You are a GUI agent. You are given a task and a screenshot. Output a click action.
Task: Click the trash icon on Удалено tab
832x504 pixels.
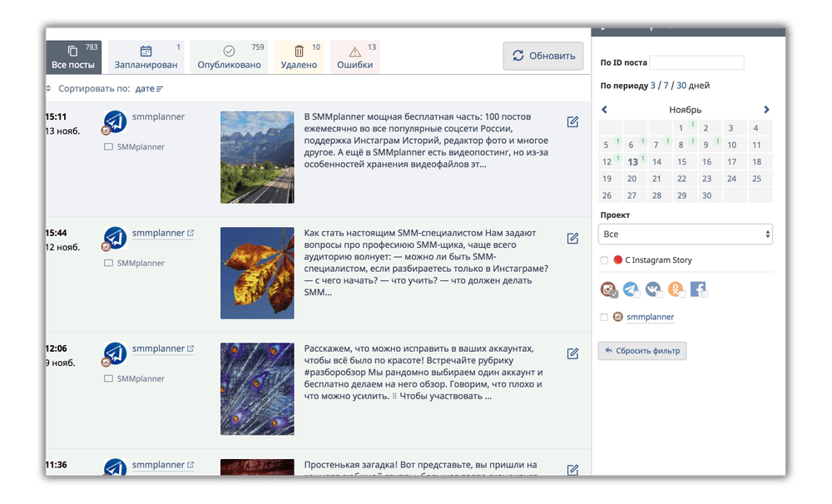pyautogui.click(x=300, y=51)
